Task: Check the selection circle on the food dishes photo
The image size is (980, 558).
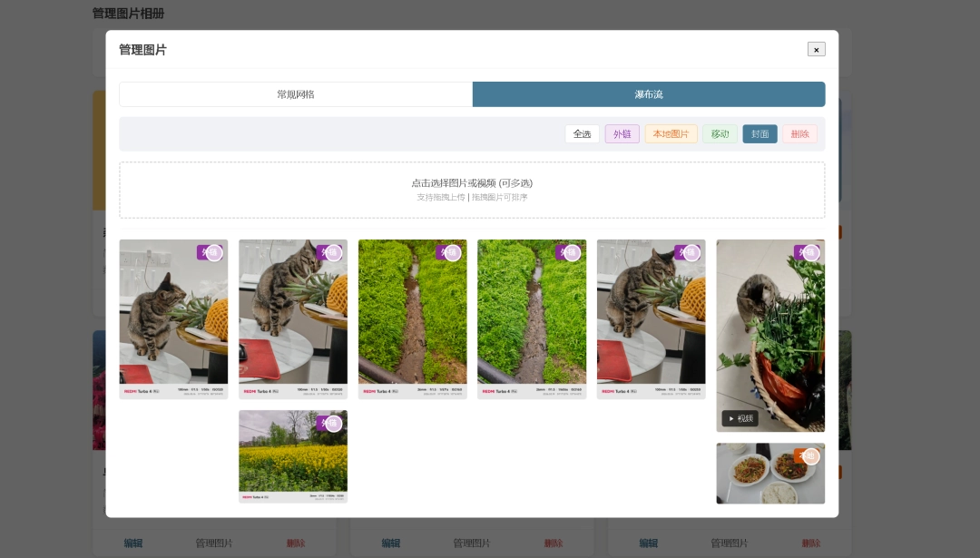Action: 811,456
